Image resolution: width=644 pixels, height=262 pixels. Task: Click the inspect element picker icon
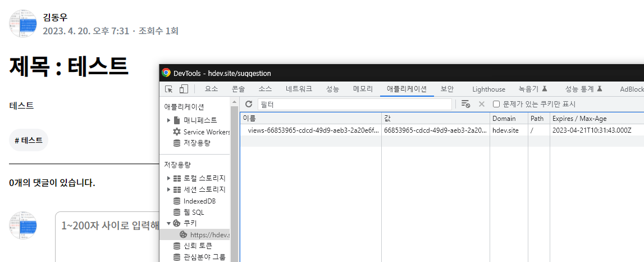pyautogui.click(x=169, y=89)
